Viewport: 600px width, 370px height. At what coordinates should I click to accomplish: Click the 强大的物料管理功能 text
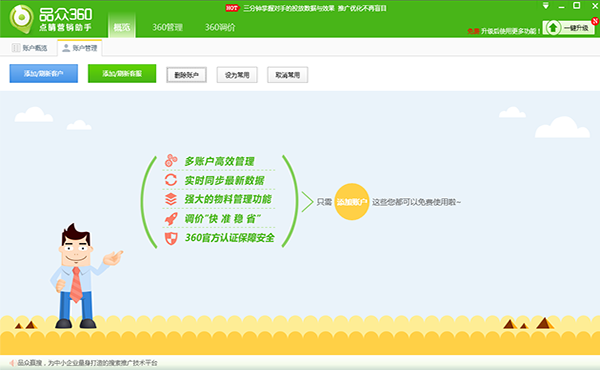tap(228, 199)
